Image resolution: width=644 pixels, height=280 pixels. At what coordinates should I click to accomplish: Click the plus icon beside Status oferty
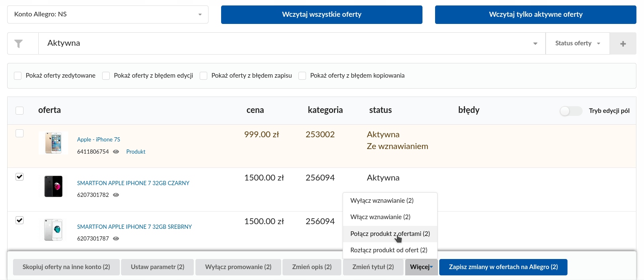623,43
